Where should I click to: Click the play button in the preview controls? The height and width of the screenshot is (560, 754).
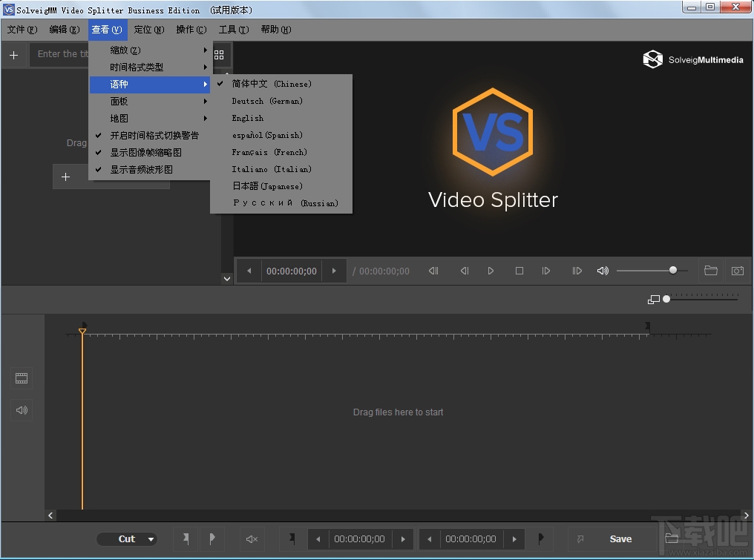click(x=491, y=271)
